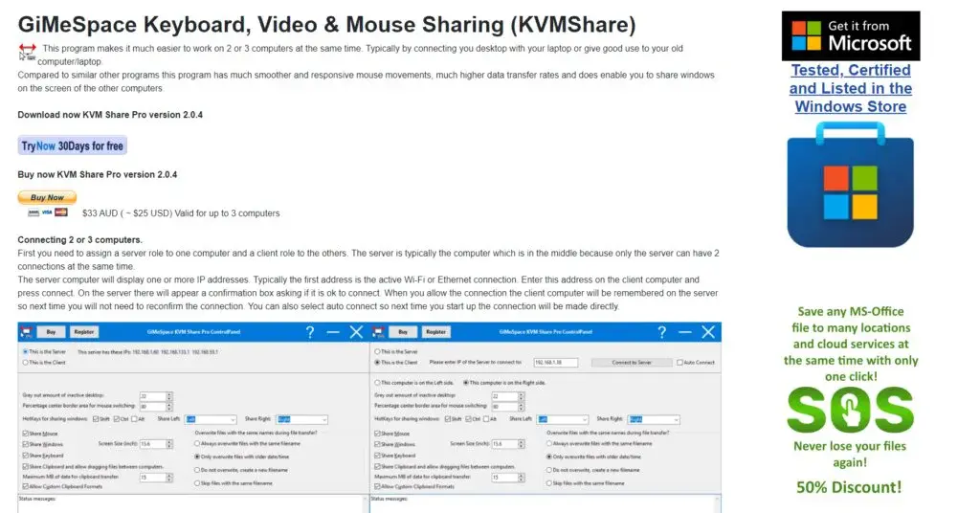Choose 'This computer is on the Right side'

coord(503,383)
